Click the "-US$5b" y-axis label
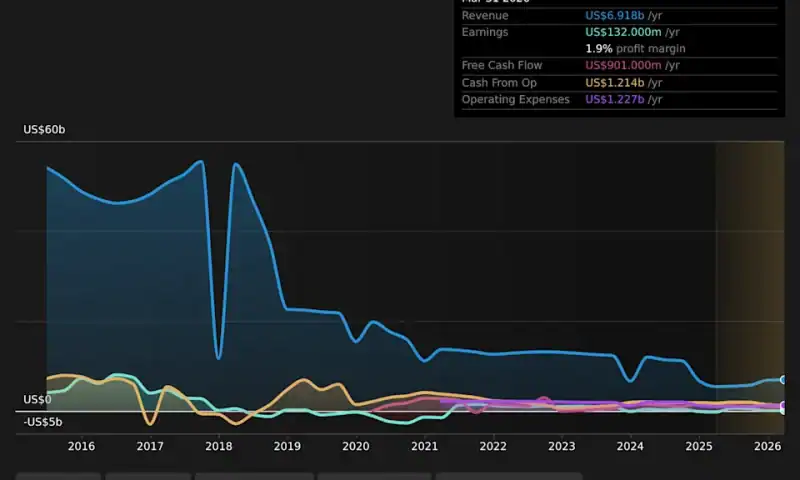Screen dimensions: 800x480 [43, 422]
